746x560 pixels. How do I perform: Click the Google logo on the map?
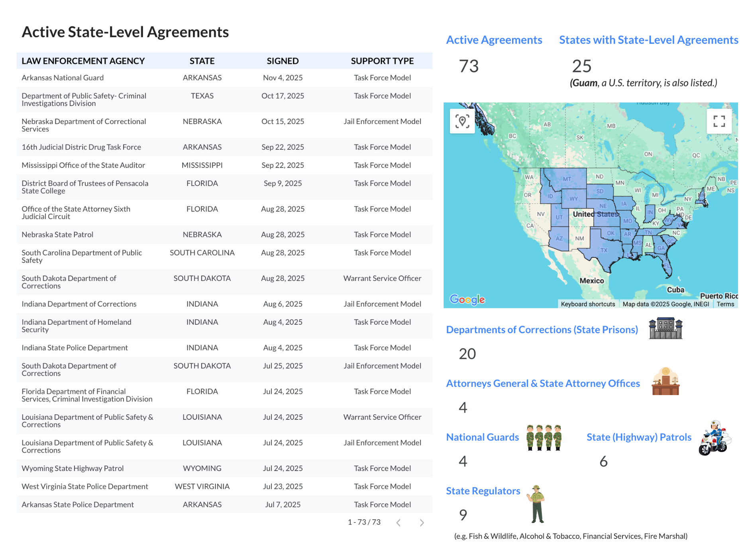[467, 300]
